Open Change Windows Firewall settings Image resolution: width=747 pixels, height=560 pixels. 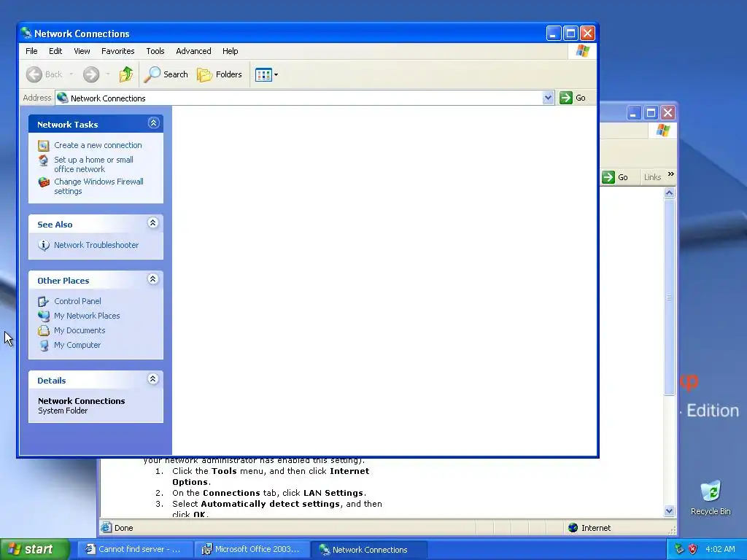click(98, 186)
